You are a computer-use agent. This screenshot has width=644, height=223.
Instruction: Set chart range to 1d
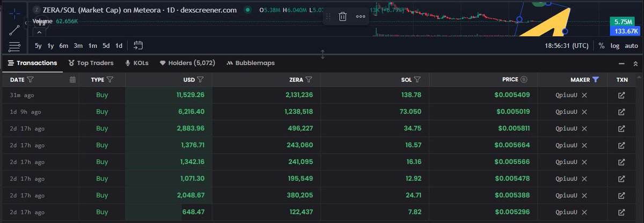point(119,46)
